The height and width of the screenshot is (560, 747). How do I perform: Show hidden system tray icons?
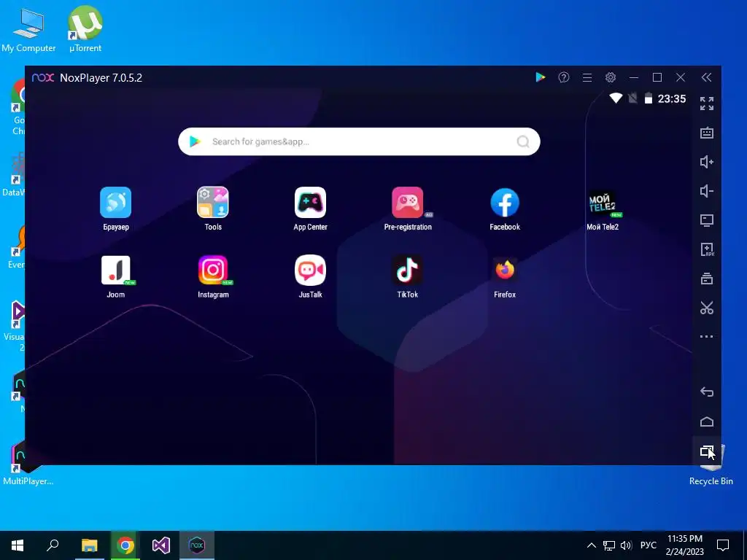591,545
